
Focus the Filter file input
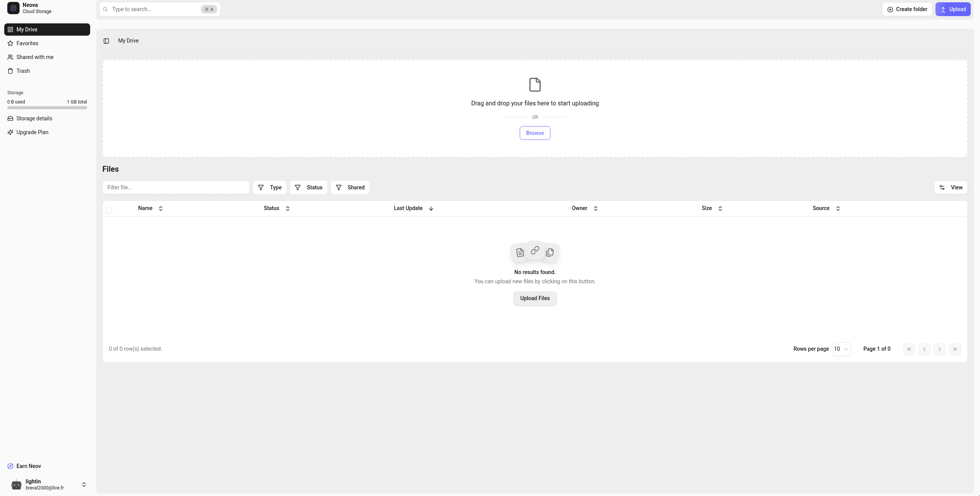(176, 187)
